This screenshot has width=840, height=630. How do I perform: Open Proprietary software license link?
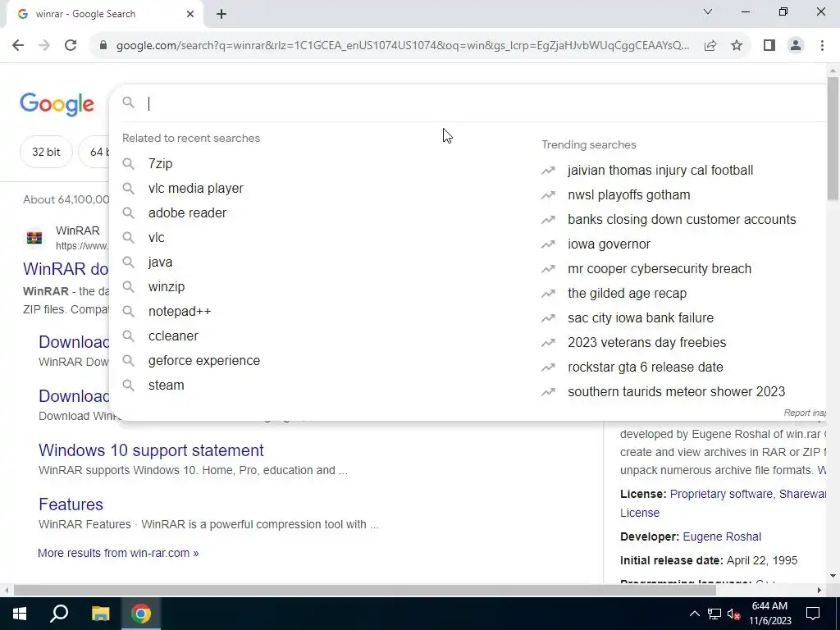click(721, 495)
